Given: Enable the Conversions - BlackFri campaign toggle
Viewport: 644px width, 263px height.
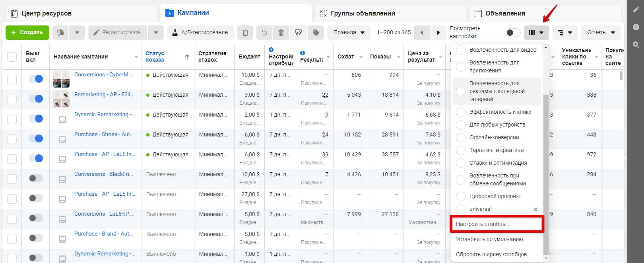Looking at the screenshot, I should (x=36, y=178).
